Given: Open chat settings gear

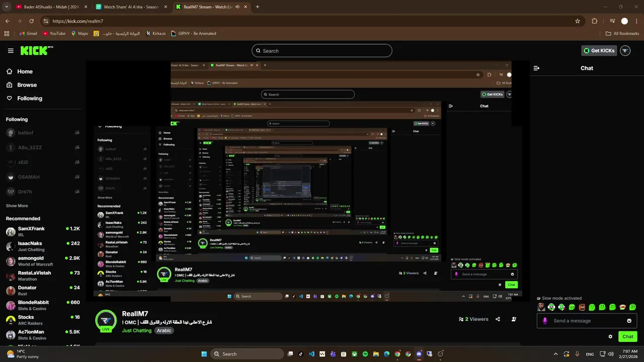Looking at the screenshot, I should [610, 337].
